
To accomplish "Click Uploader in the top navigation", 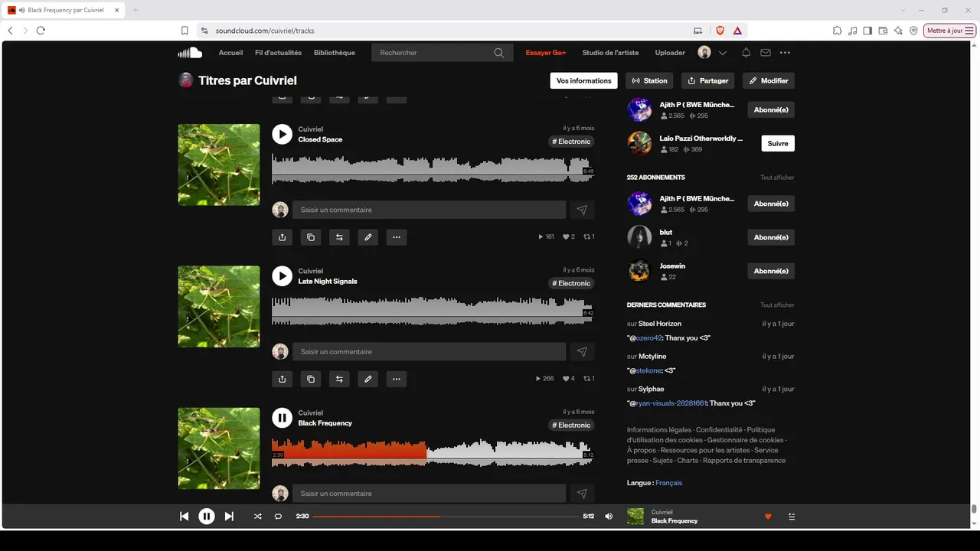I will click(x=670, y=53).
